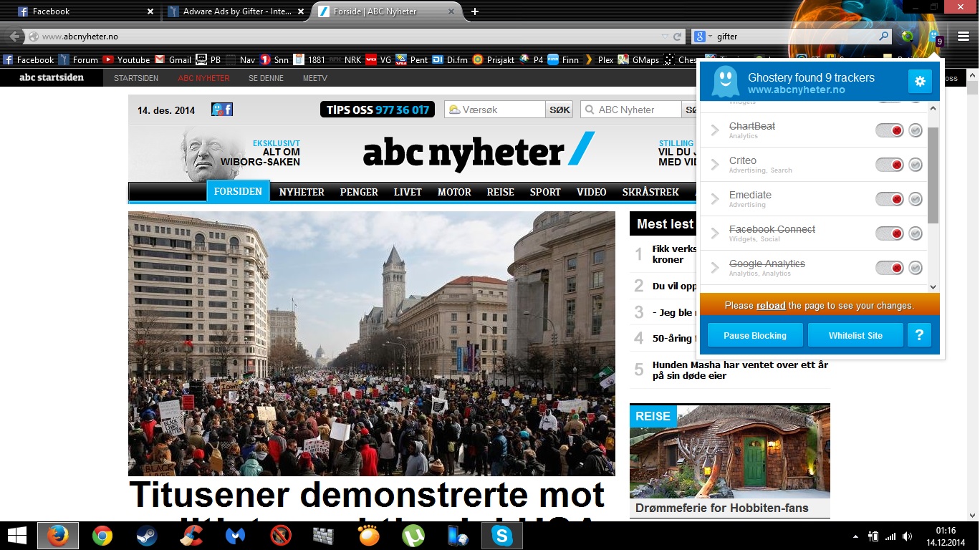
Task: Click the search magnifier in Google search box
Action: point(884,37)
